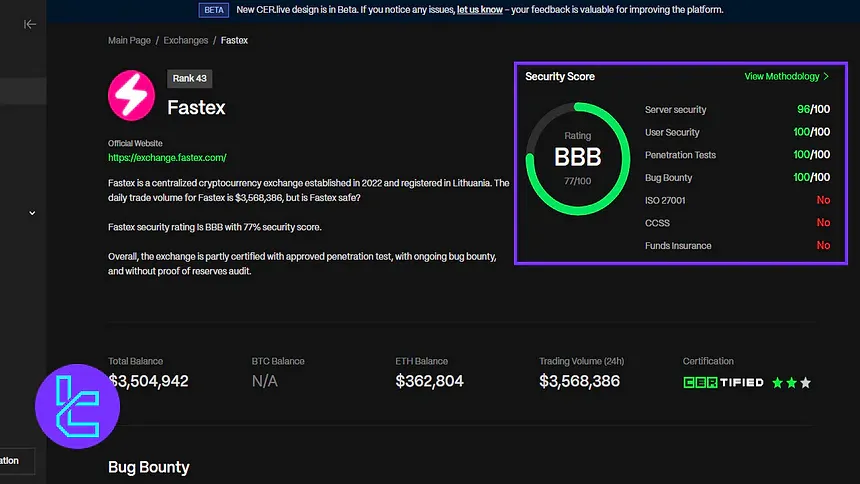Select the CCSS row
The image size is (860, 484).
pos(737,223)
